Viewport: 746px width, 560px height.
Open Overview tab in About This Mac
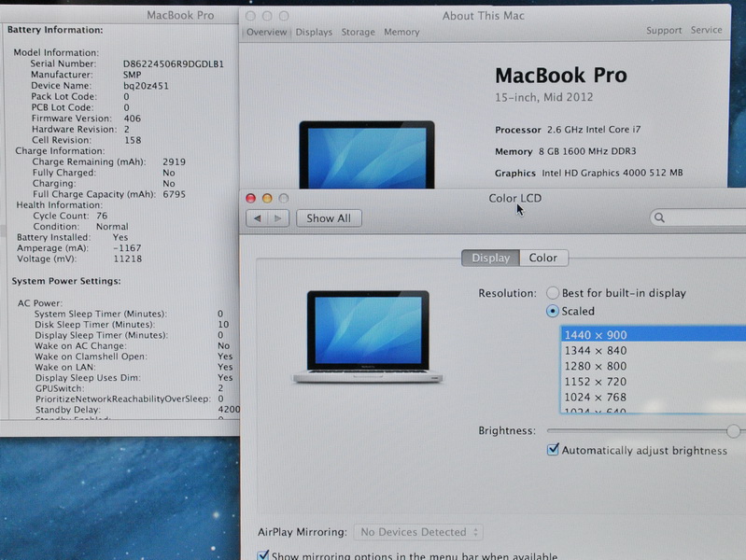266,32
